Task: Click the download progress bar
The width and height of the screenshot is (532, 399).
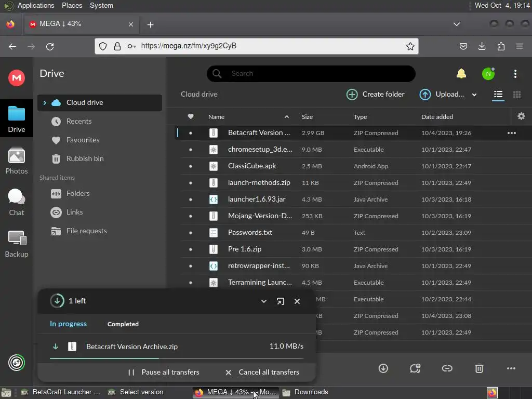Action: 177,358
